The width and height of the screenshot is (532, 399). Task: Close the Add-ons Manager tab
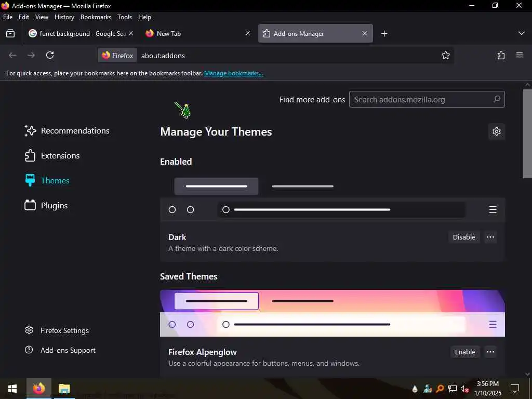(364, 33)
